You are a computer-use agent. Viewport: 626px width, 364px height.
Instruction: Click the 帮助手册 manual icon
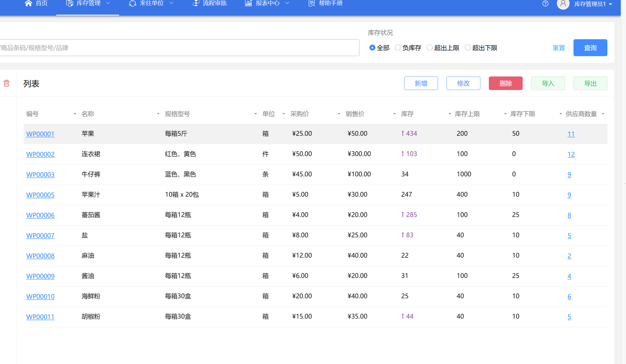pyautogui.click(x=312, y=3)
